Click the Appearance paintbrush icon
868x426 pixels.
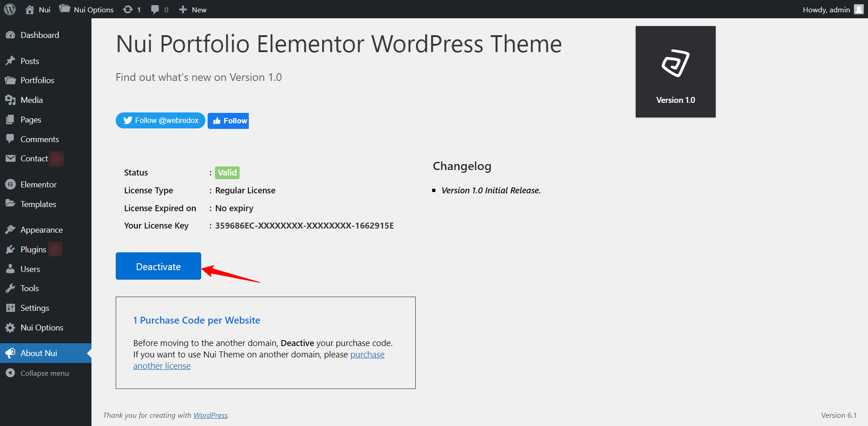pyautogui.click(x=10, y=230)
